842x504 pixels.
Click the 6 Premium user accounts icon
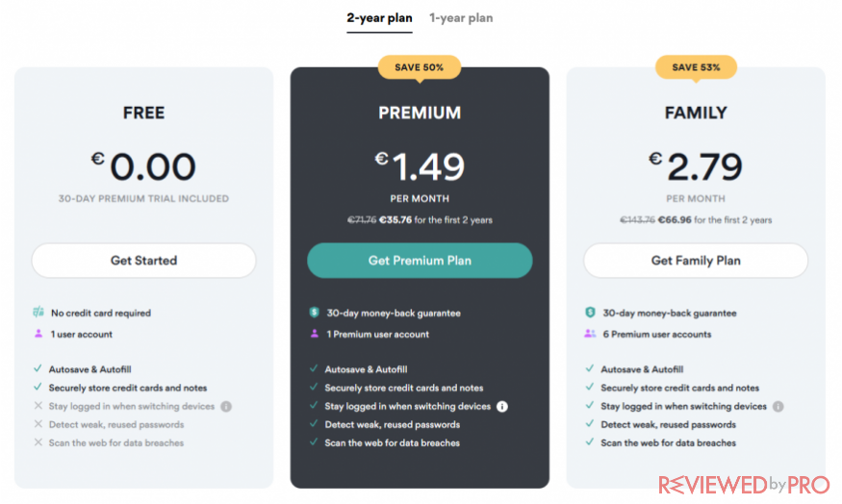click(x=590, y=334)
